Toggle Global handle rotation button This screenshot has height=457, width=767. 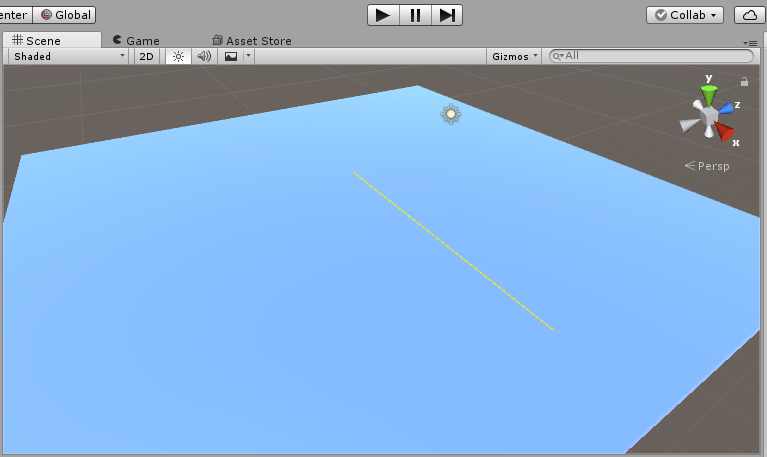(x=65, y=15)
